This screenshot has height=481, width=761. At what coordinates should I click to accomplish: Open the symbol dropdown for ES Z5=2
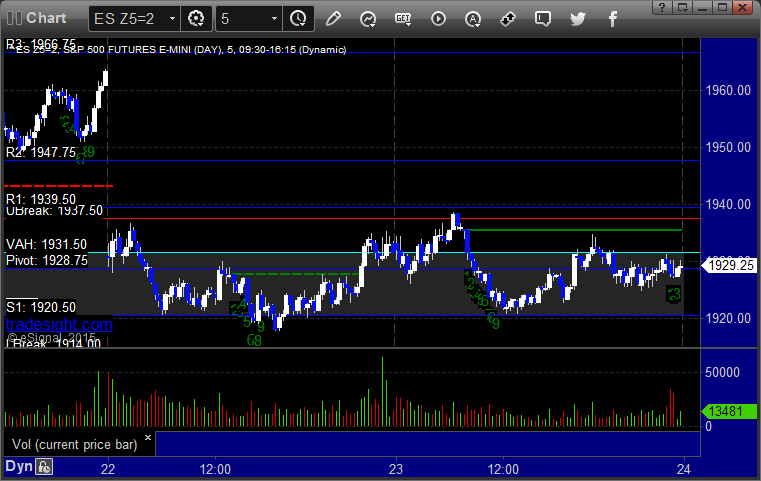pyautogui.click(x=172, y=19)
